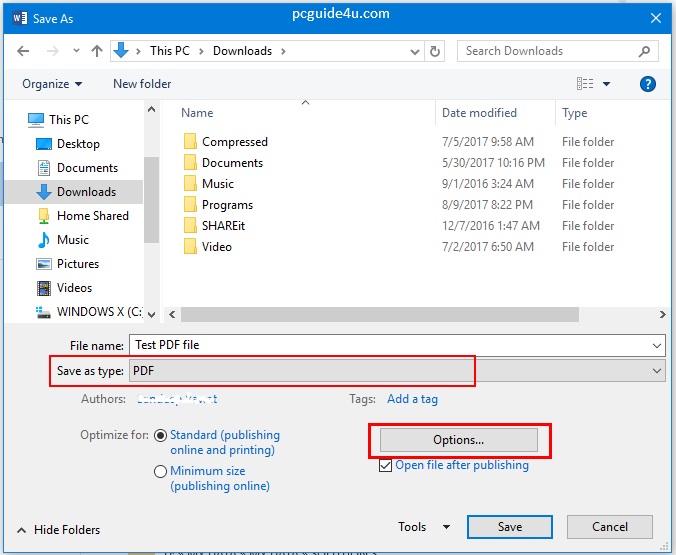Click the Options... button
Image resolution: width=676 pixels, height=555 pixels.
tap(458, 440)
